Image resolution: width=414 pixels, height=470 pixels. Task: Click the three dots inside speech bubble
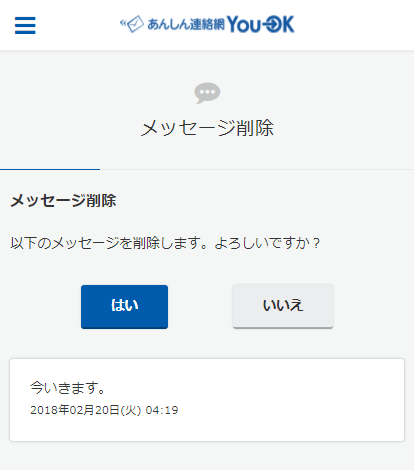click(207, 92)
